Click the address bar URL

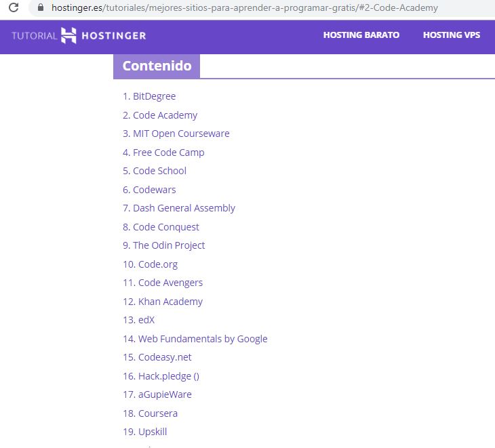point(244,7)
